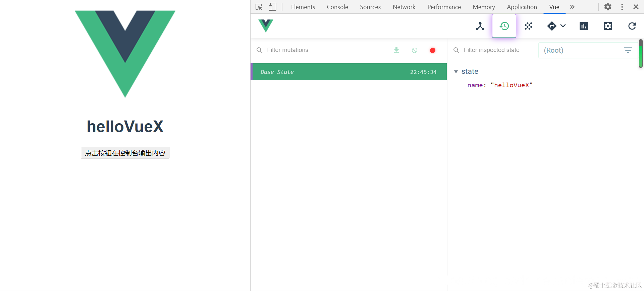Switch to the Memory tab

click(x=484, y=7)
